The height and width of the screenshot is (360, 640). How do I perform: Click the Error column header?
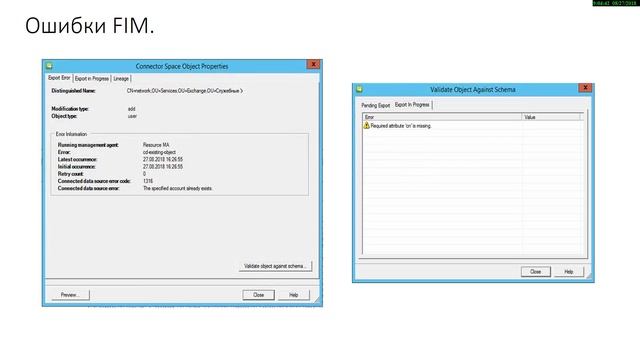tap(442, 117)
